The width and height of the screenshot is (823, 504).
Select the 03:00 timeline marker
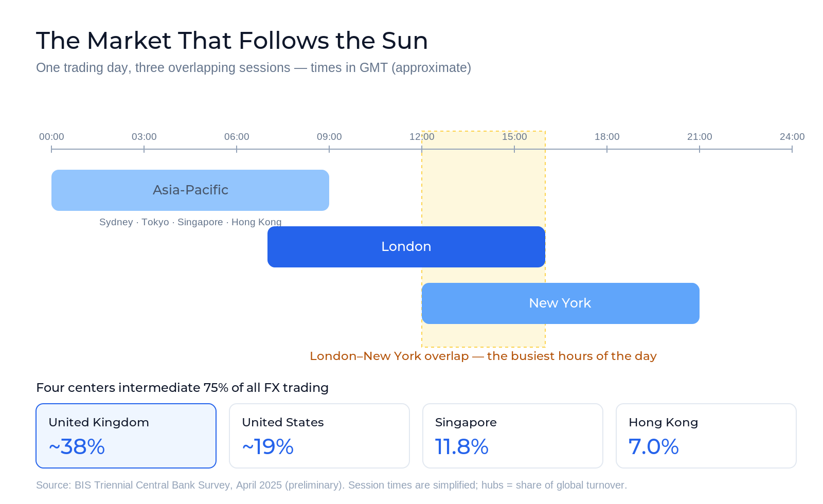pos(144,137)
